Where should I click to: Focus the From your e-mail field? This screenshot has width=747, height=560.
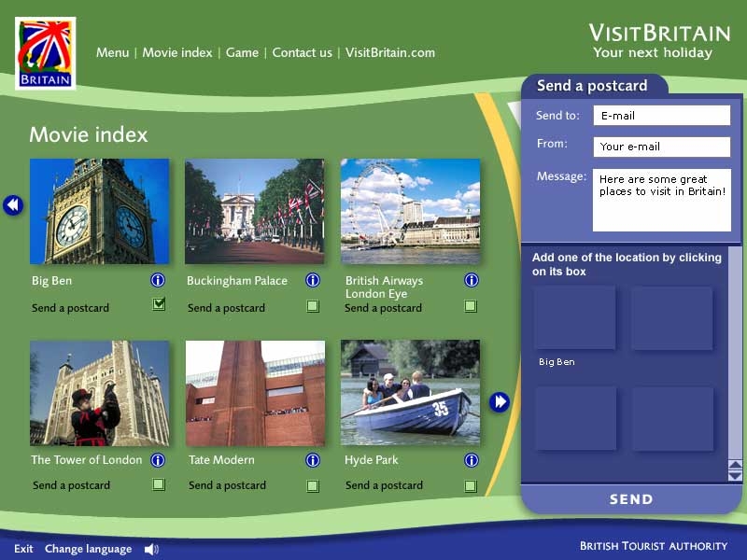tap(662, 147)
